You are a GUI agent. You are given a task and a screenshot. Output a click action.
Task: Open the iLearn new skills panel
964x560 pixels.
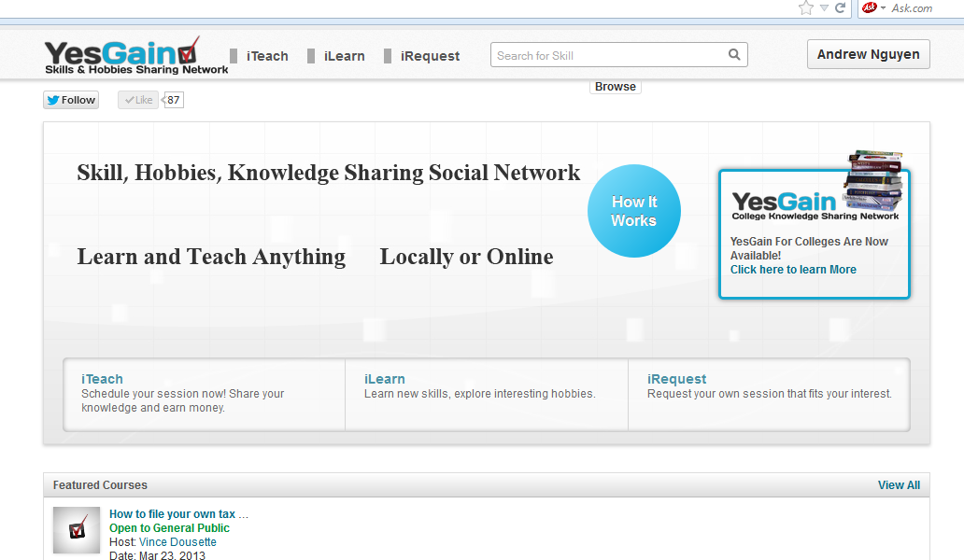[487, 394]
